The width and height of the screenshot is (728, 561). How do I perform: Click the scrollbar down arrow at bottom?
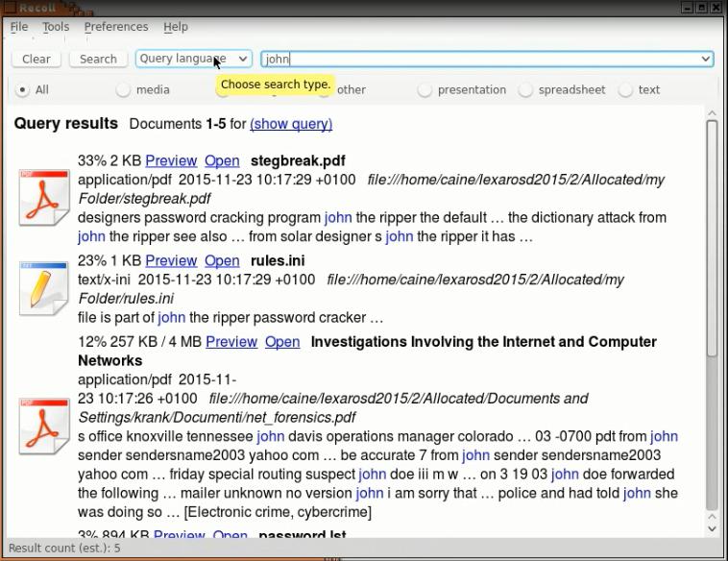712,528
